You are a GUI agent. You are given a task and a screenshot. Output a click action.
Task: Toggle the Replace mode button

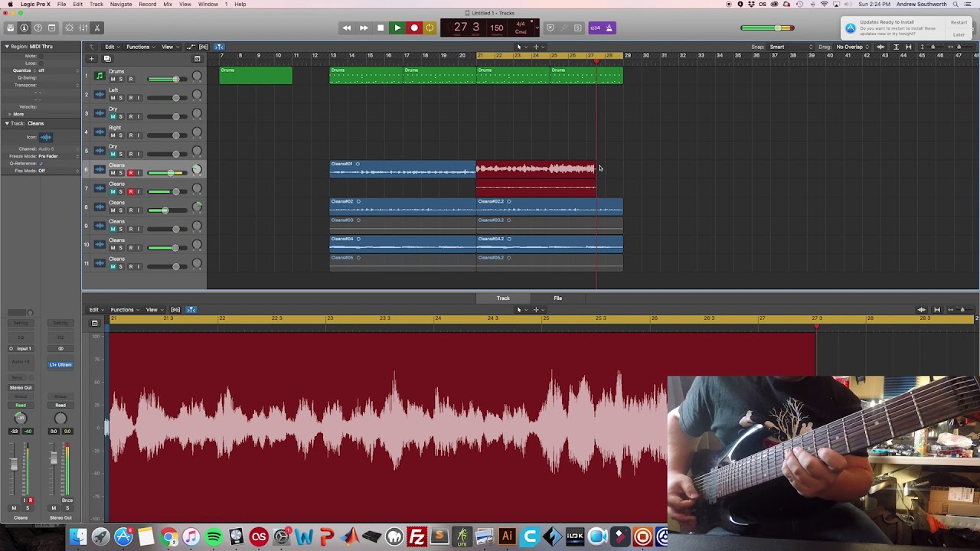click(x=550, y=28)
